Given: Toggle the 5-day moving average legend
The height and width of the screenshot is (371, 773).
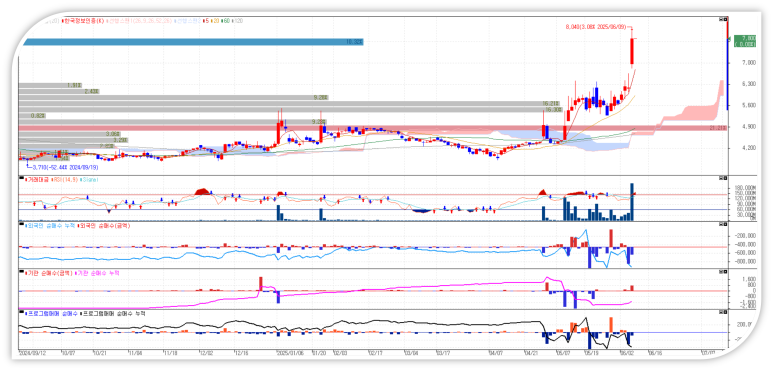Looking at the screenshot, I should (206, 21).
